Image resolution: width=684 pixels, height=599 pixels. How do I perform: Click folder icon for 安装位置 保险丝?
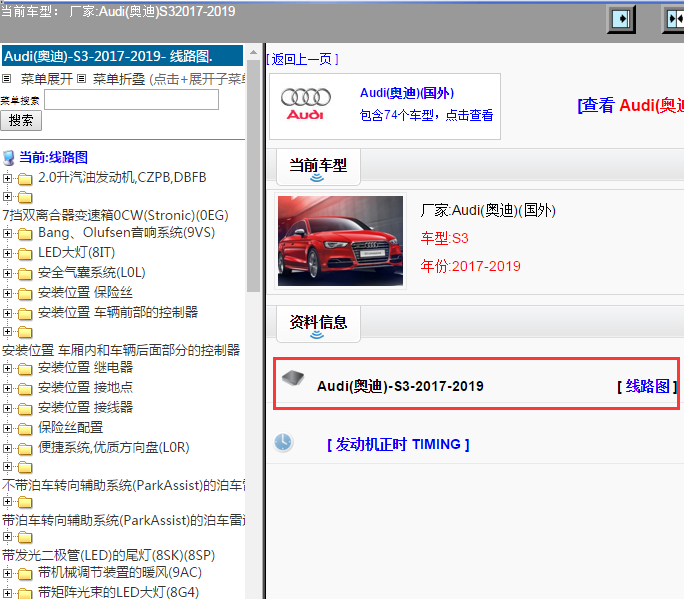click(25, 294)
